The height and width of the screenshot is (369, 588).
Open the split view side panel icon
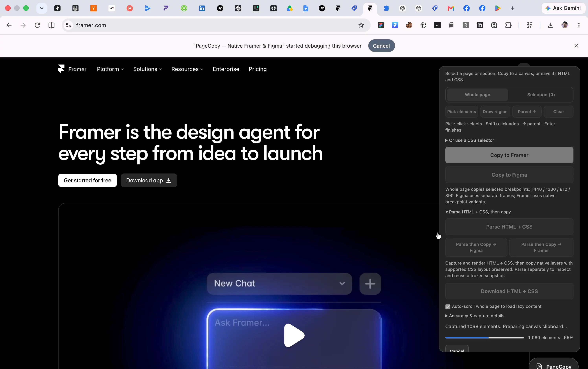(x=51, y=25)
